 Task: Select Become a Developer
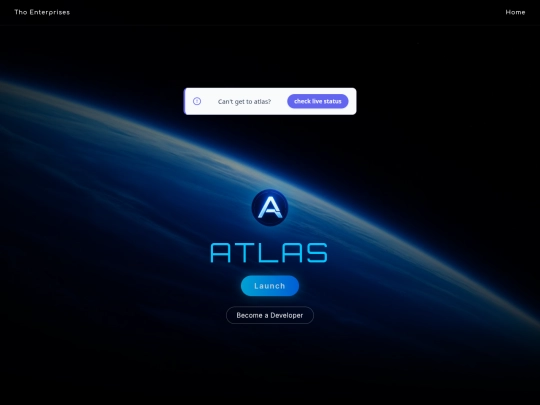tap(270, 315)
